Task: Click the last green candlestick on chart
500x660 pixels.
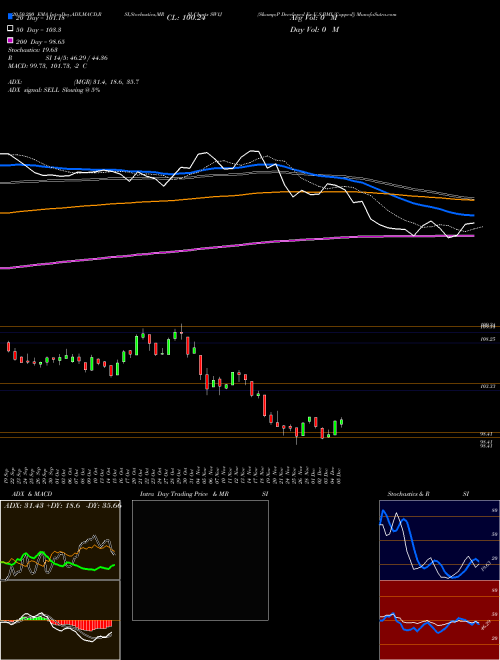Action: coord(341,422)
